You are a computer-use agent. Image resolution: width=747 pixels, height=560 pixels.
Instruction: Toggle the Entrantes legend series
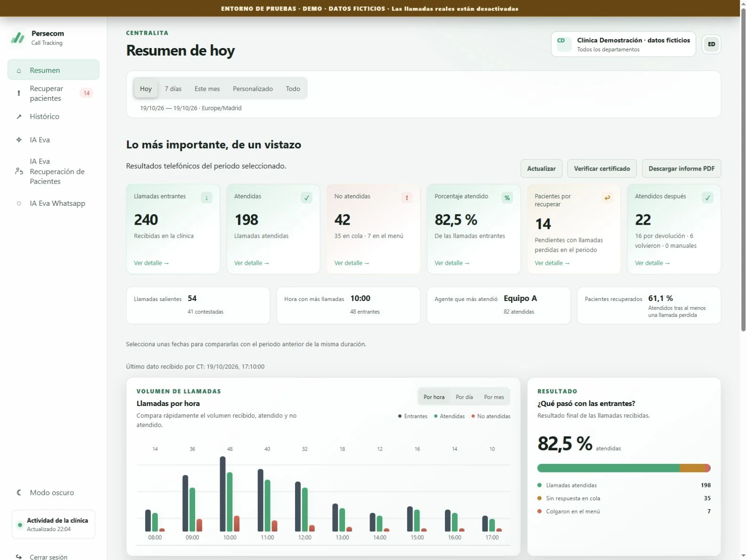click(x=412, y=416)
